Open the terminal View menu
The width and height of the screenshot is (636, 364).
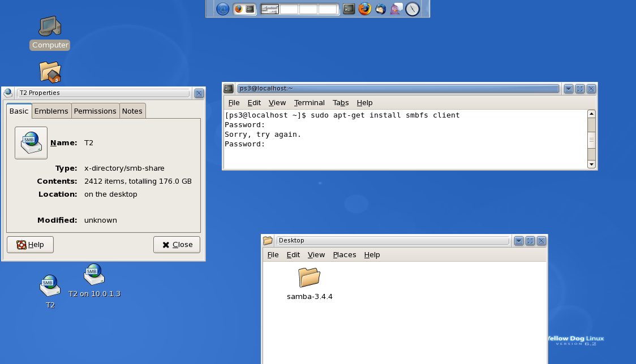(277, 102)
